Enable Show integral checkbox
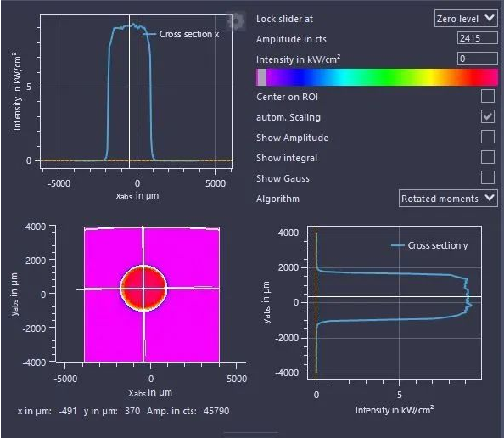The height and width of the screenshot is (438, 504). (x=488, y=157)
